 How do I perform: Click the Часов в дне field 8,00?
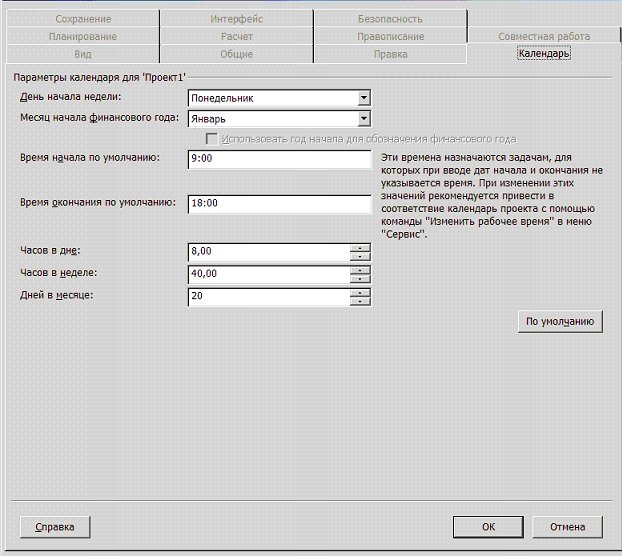(x=269, y=251)
